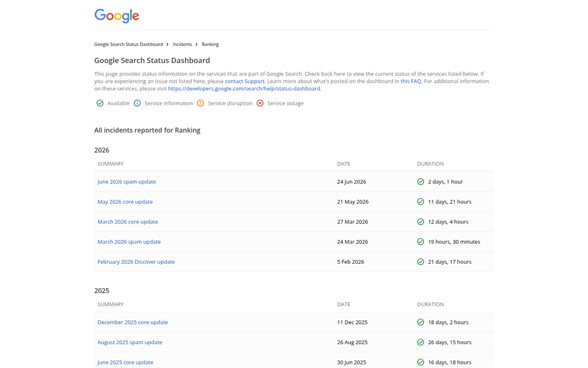Screen dimensions: 588x368
Task: Click status icon for May 2026 core update
Action: pos(420,201)
